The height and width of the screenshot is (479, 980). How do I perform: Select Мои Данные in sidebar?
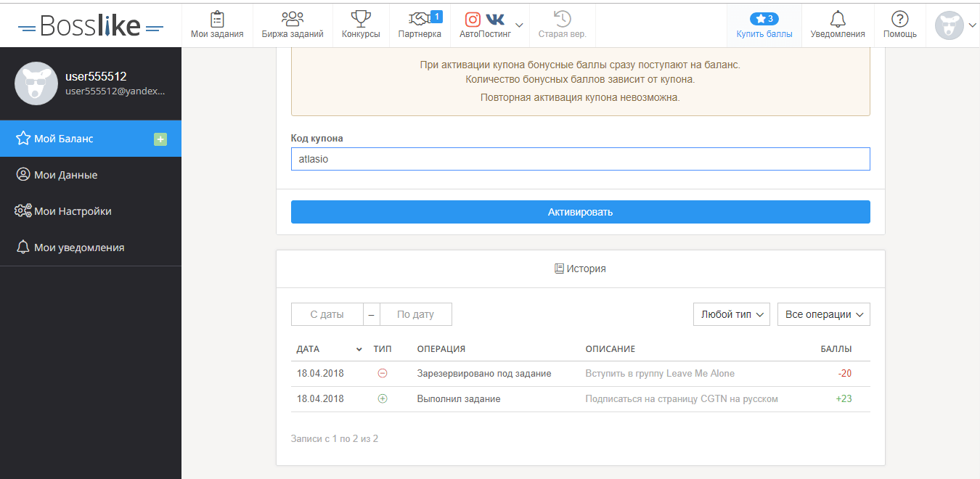pyautogui.click(x=65, y=175)
